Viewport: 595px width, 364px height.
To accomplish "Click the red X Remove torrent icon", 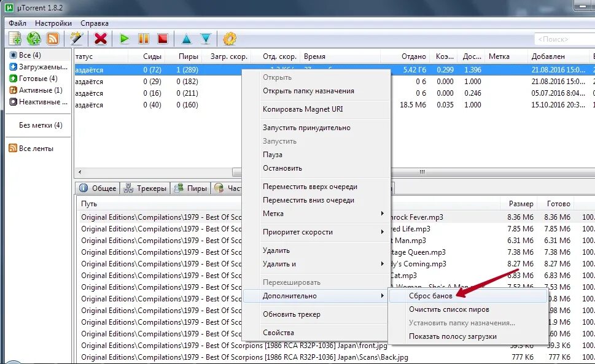I will tap(101, 39).
